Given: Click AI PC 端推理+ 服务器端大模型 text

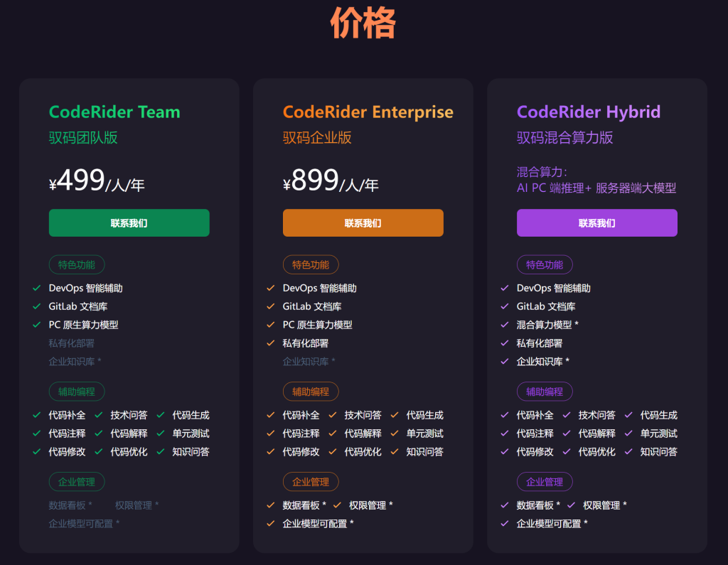Looking at the screenshot, I should (596, 188).
